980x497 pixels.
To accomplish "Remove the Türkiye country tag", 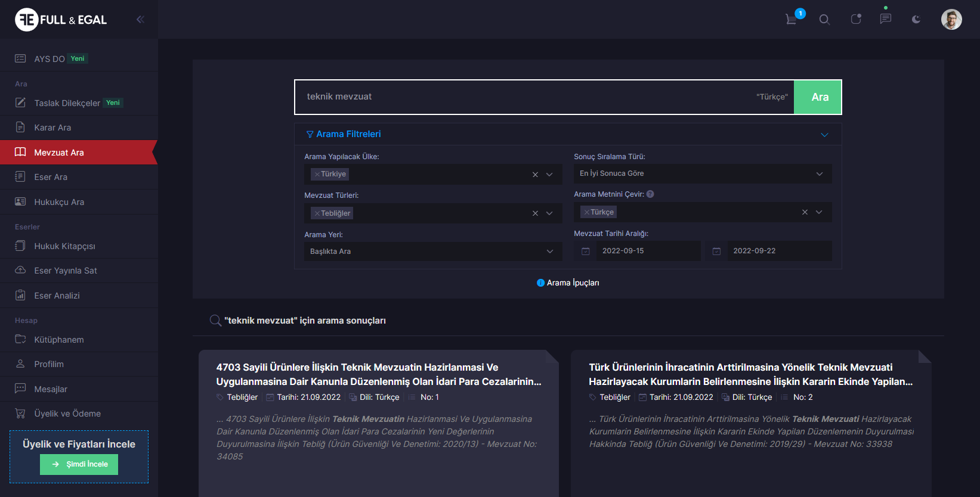I will tap(317, 175).
